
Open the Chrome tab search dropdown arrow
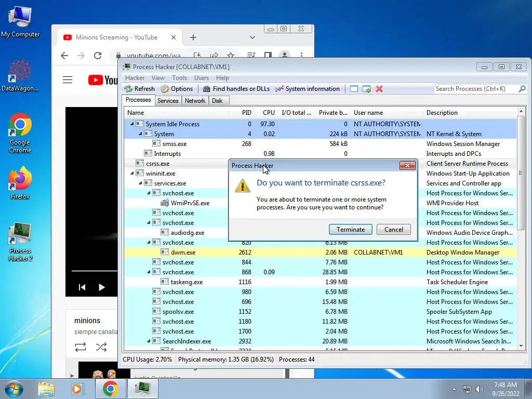[252, 37]
